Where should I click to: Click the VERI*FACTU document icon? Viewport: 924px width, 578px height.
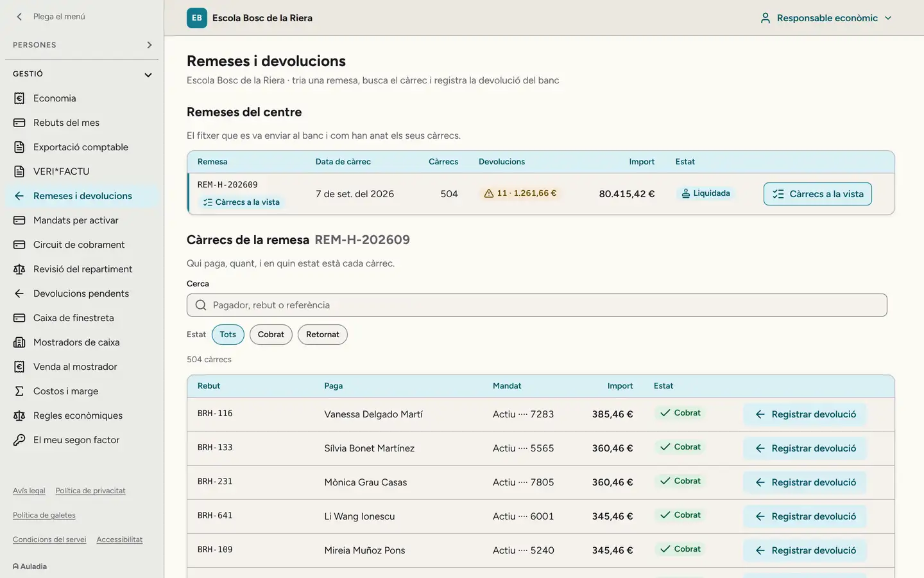click(x=19, y=171)
